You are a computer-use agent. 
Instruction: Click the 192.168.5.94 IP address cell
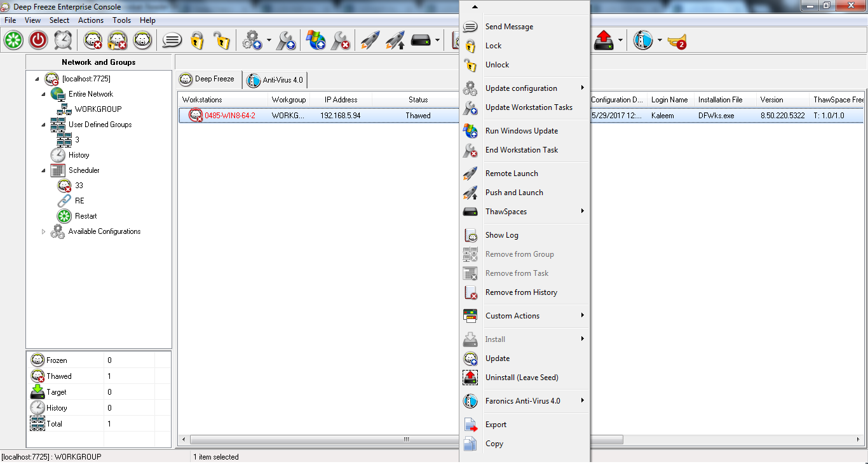coord(341,116)
